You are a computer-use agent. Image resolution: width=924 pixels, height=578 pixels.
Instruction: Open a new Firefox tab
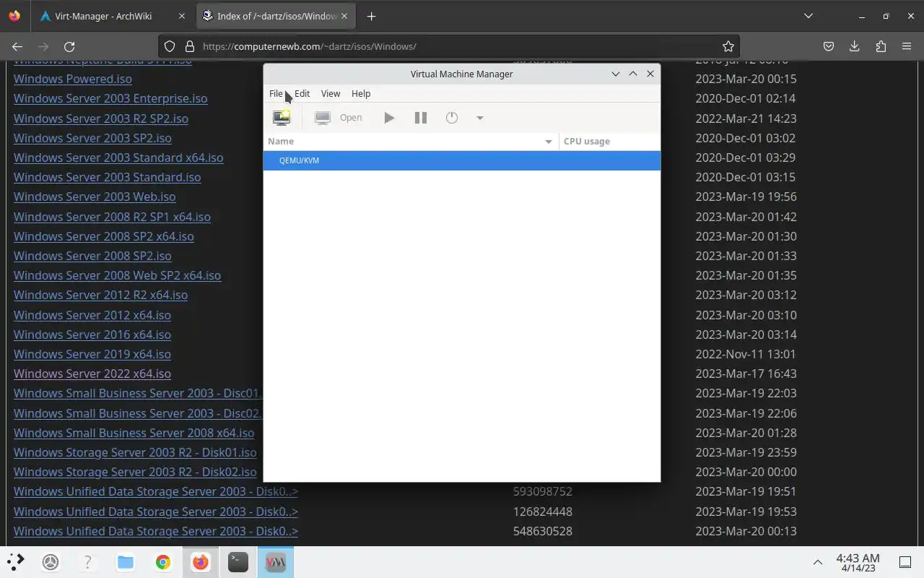tap(371, 16)
